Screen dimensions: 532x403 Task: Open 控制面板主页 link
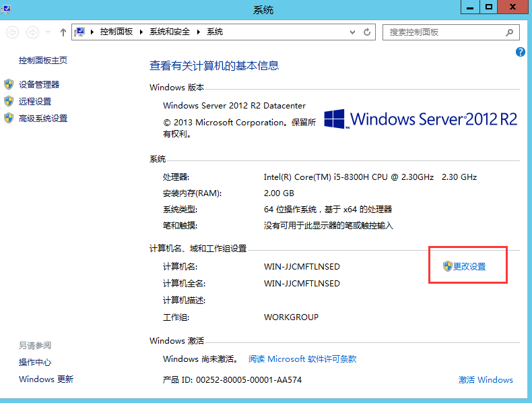(42, 61)
